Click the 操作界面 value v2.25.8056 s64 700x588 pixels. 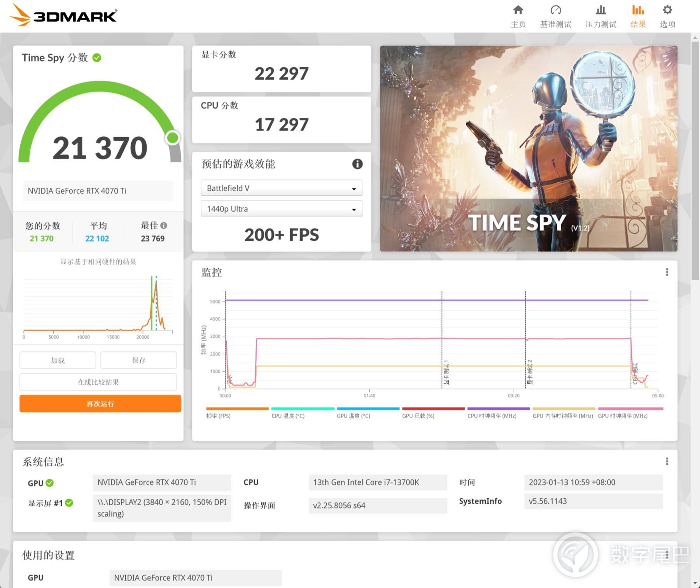(x=378, y=505)
